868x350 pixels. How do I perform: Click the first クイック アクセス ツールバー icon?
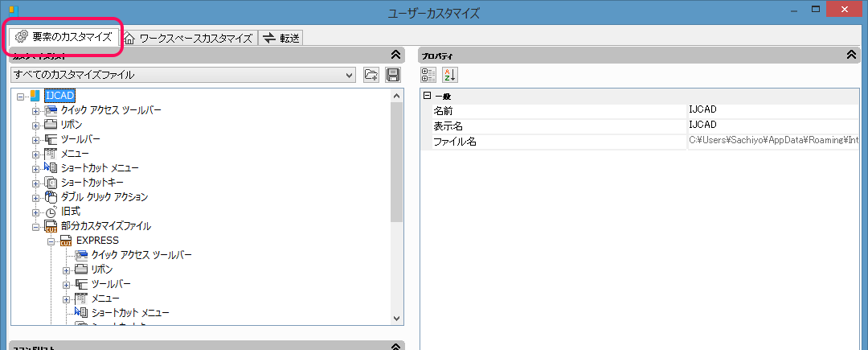coord(51,110)
